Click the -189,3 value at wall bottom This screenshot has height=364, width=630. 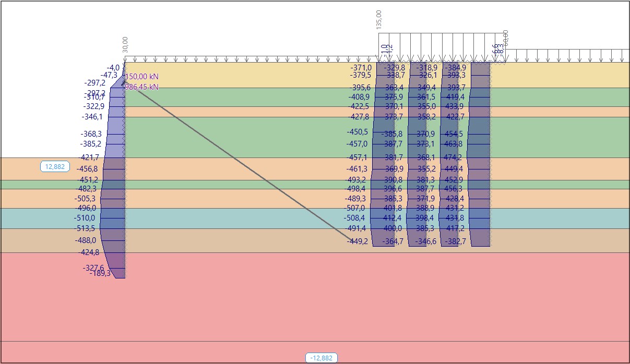coord(100,273)
